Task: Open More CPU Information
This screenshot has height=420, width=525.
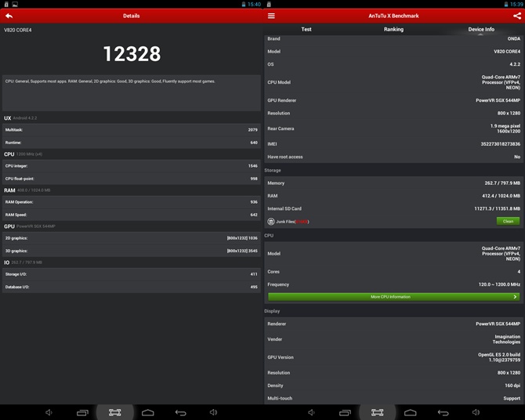Action: [393, 297]
